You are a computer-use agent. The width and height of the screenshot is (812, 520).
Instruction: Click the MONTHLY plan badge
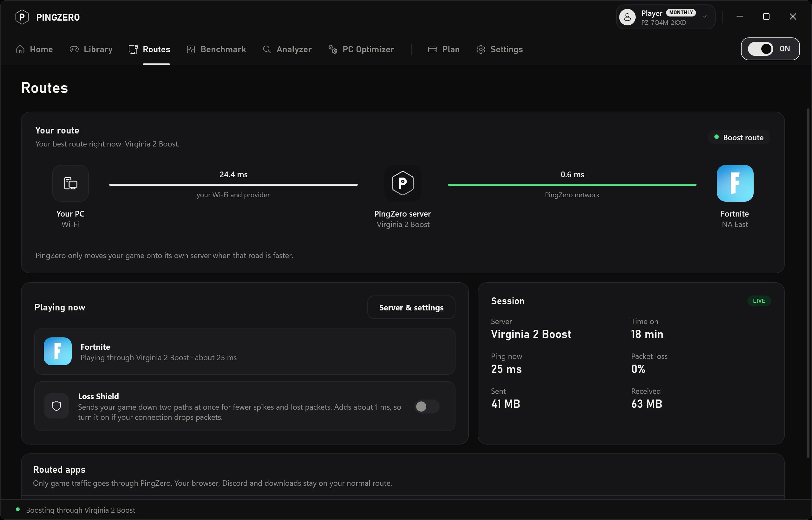[x=681, y=12]
